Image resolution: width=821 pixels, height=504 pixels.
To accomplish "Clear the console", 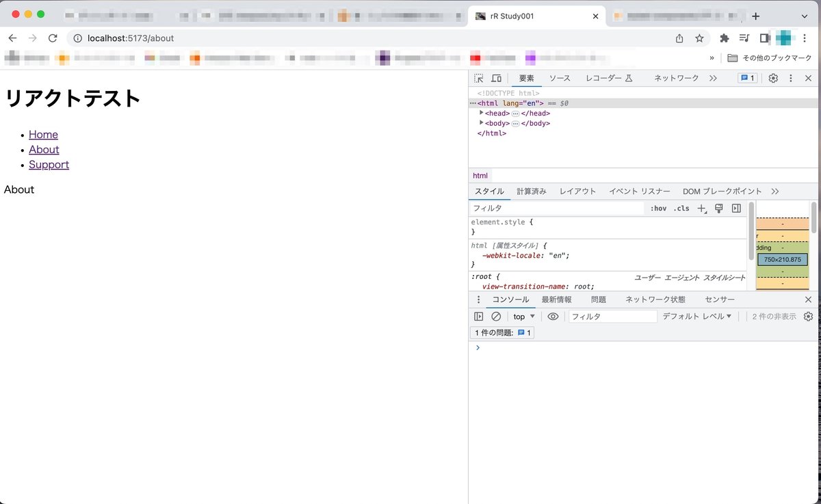I will (496, 317).
